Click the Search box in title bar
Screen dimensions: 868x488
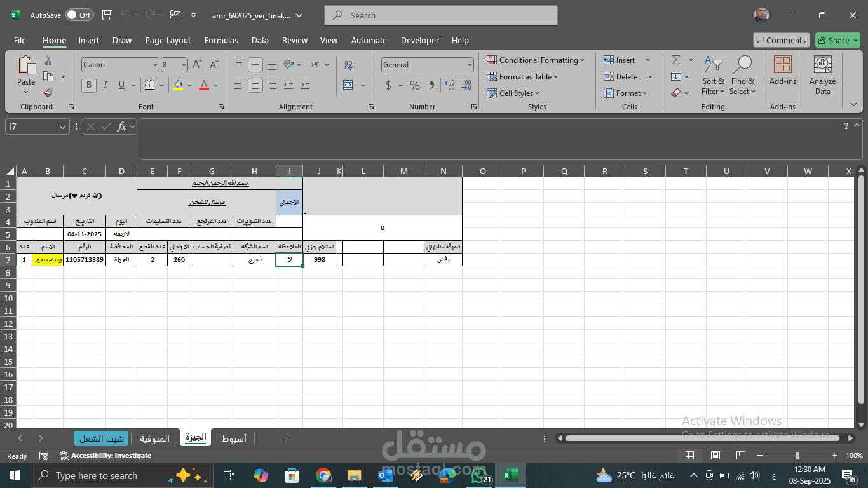coord(441,15)
